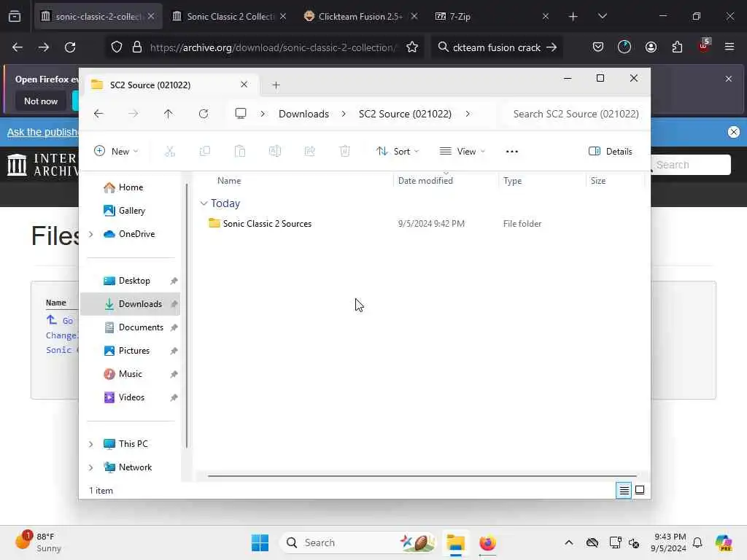Click the Copy icon in Explorer toolbar
The image size is (747, 560).
205,152
